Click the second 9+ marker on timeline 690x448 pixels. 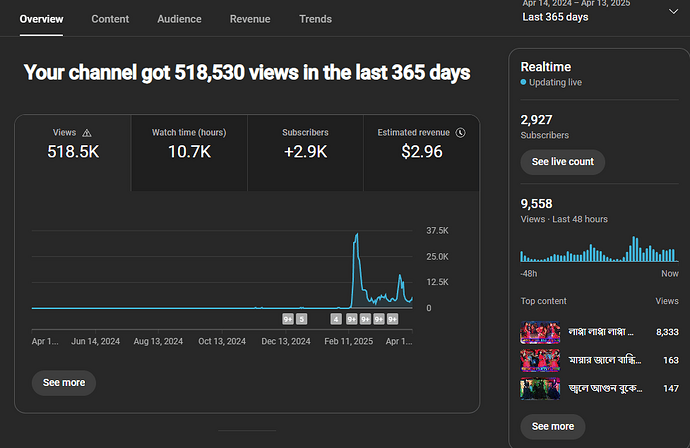tap(351, 319)
